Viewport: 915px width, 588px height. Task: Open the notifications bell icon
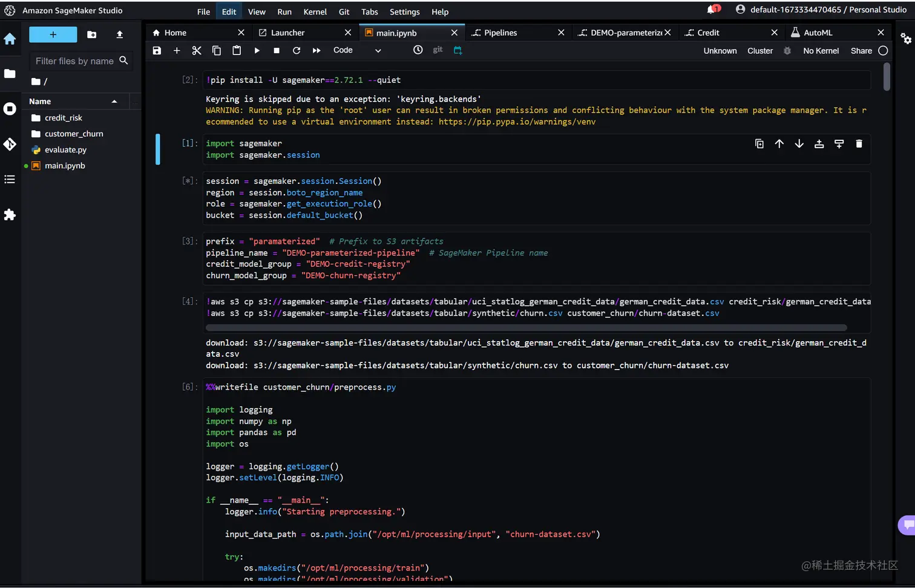712,10
